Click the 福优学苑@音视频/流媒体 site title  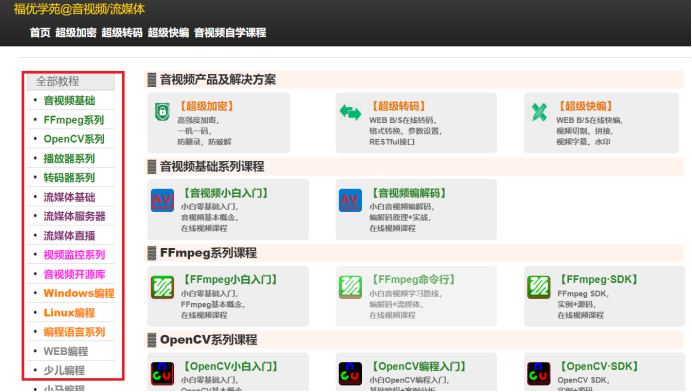79,9
